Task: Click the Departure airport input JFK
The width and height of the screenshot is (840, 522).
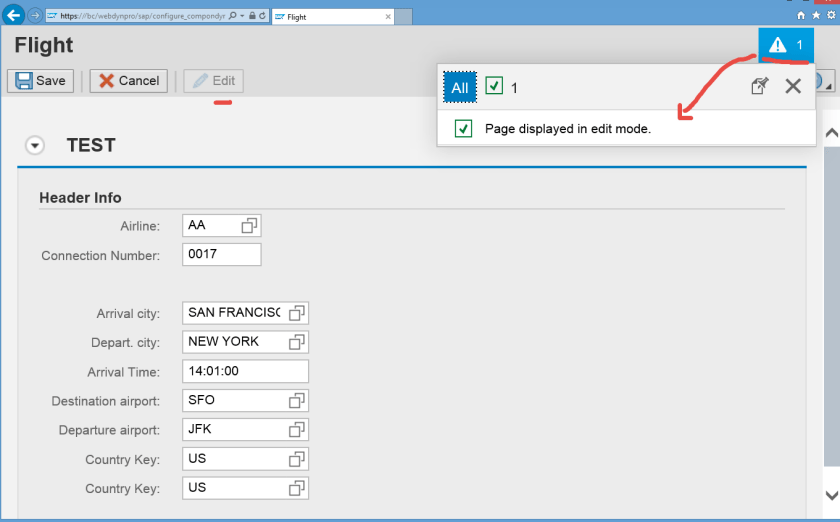Action: pyautogui.click(x=245, y=430)
